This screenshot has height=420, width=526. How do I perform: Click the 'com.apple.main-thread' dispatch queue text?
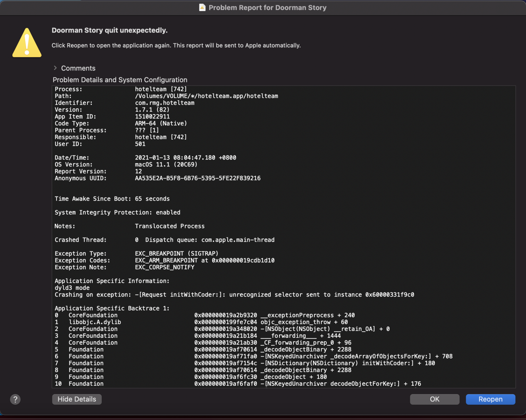238,240
